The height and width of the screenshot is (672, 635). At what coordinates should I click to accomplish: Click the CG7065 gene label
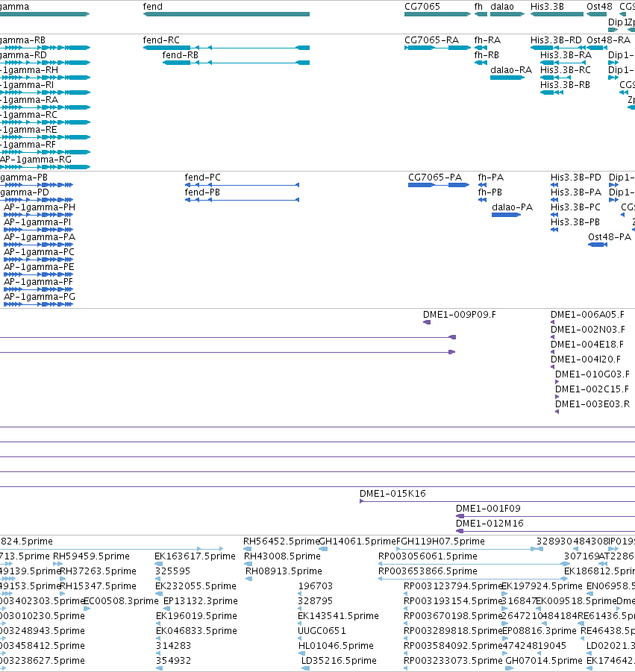pyautogui.click(x=422, y=7)
